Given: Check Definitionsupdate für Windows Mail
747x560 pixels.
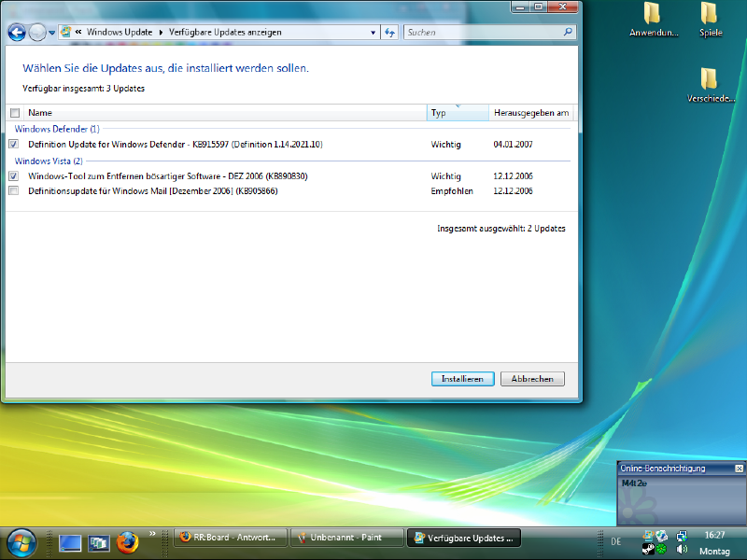Looking at the screenshot, I should (x=13, y=190).
